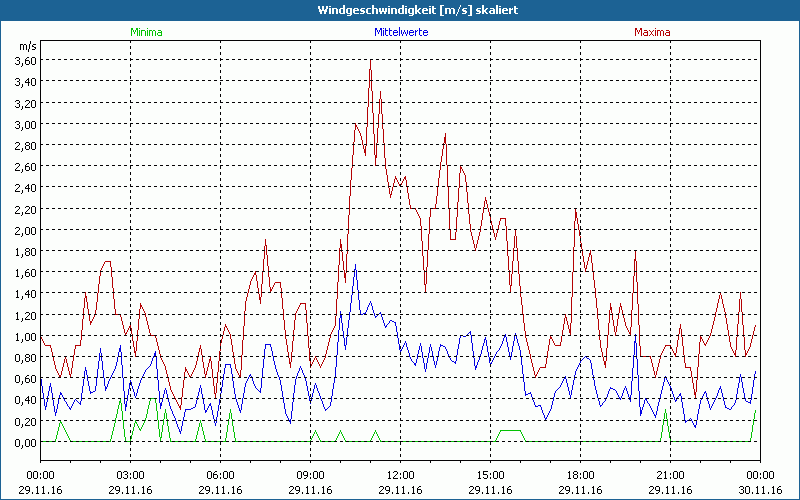
Task: Click the '0,40' y-axis value
Action: point(26,399)
